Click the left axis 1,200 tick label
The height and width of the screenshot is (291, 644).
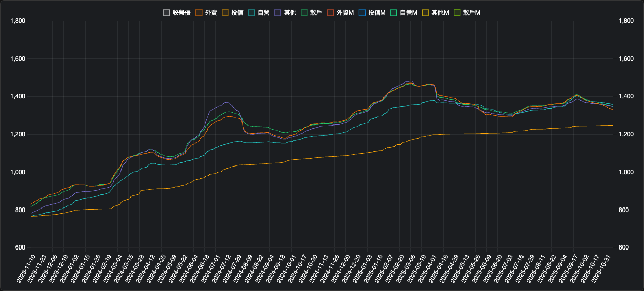pyautogui.click(x=18, y=134)
